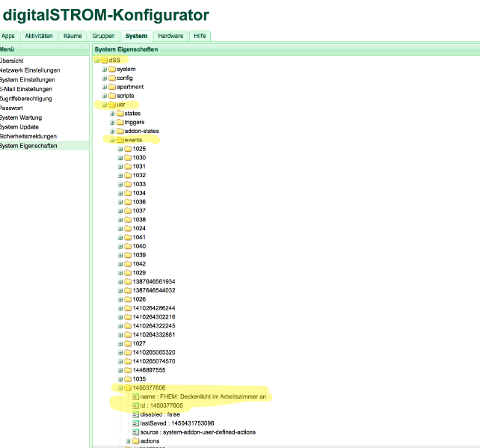Image resolution: width=480 pixels, height=448 pixels.
Task: Click folder icon of event 1036
Action: click(x=128, y=202)
